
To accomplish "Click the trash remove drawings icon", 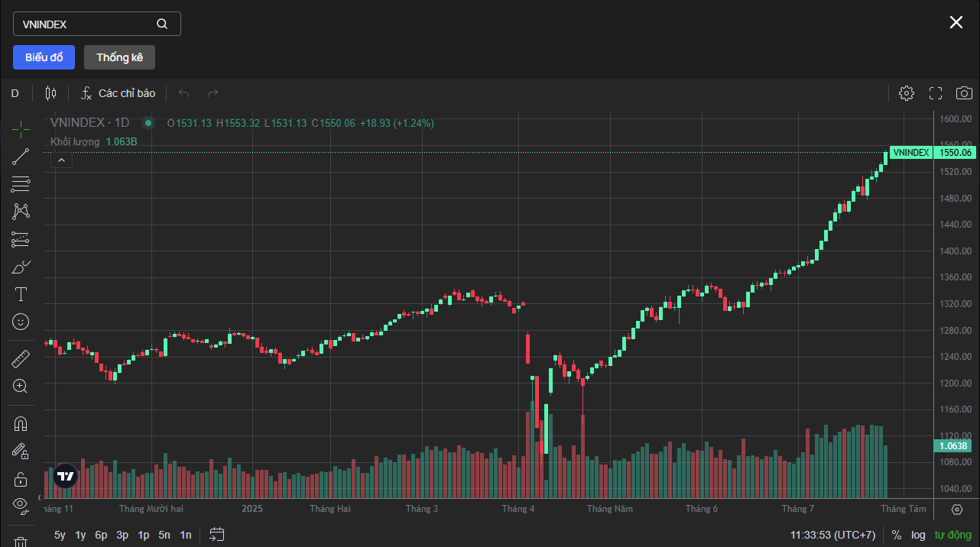I will click(21, 541).
